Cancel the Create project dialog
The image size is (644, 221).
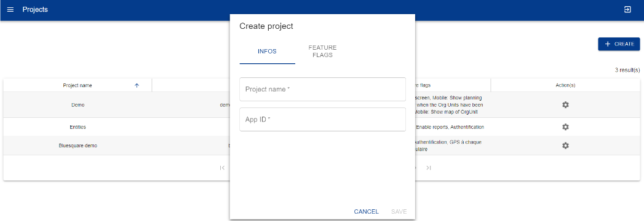367,212
